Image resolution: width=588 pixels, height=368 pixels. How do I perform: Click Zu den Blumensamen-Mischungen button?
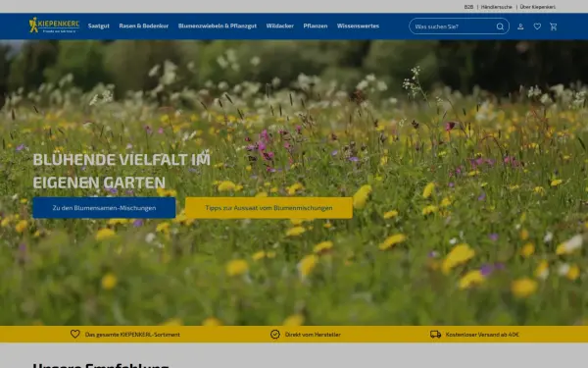[x=104, y=208]
